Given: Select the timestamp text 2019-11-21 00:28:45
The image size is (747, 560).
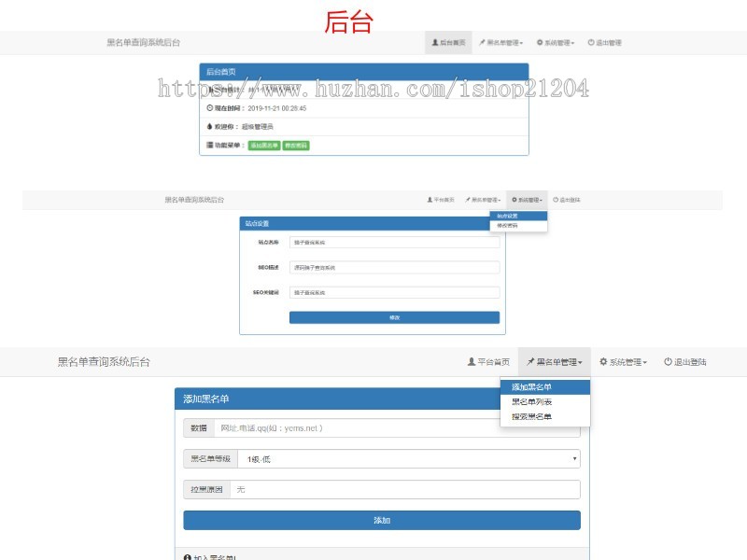Looking at the screenshot, I should click(x=276, y=108).
